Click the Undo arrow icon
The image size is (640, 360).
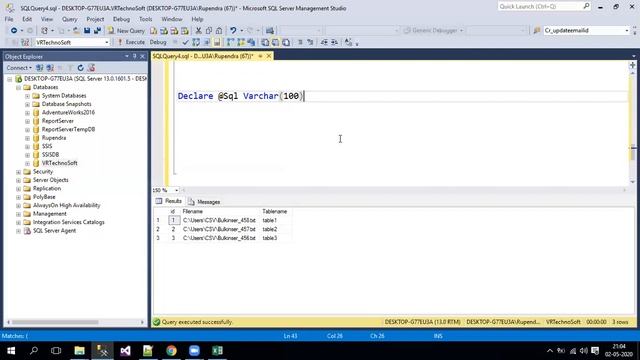pyautogui.click(x=233, y=31)
